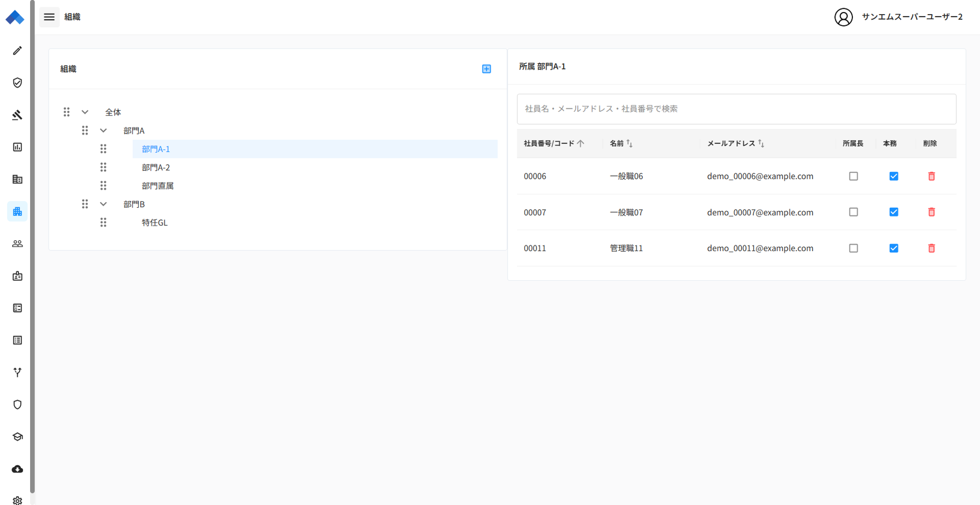Select 特任GL in the tree
The width and height of the screenshot is (980, 505).
[x=154, y=222]
